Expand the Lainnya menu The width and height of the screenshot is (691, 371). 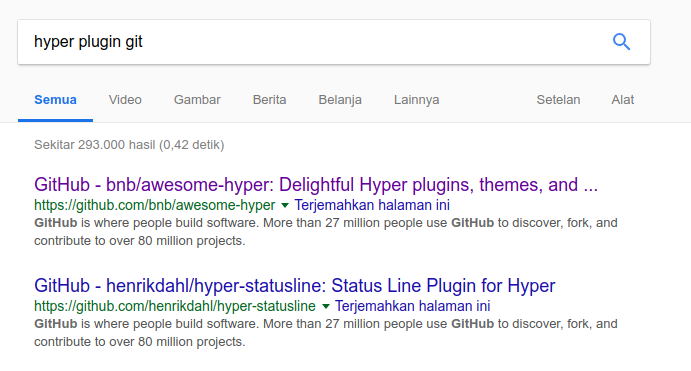(x=416, y=100)
